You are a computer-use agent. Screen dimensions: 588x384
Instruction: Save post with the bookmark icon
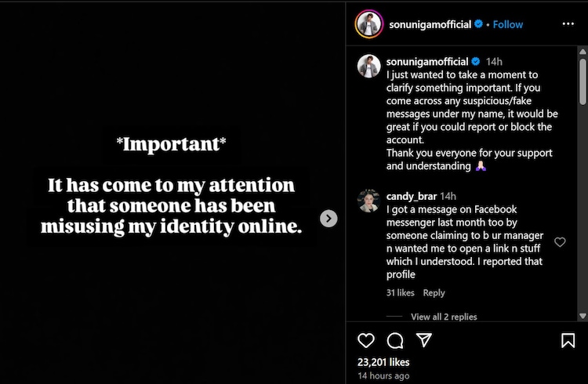click(x=568, y=340)
